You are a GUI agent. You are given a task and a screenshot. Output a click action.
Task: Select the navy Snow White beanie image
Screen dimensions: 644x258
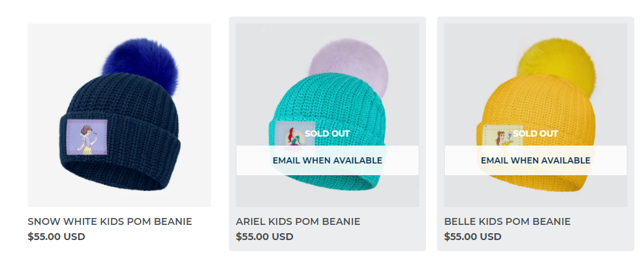(x=119, y=115)
